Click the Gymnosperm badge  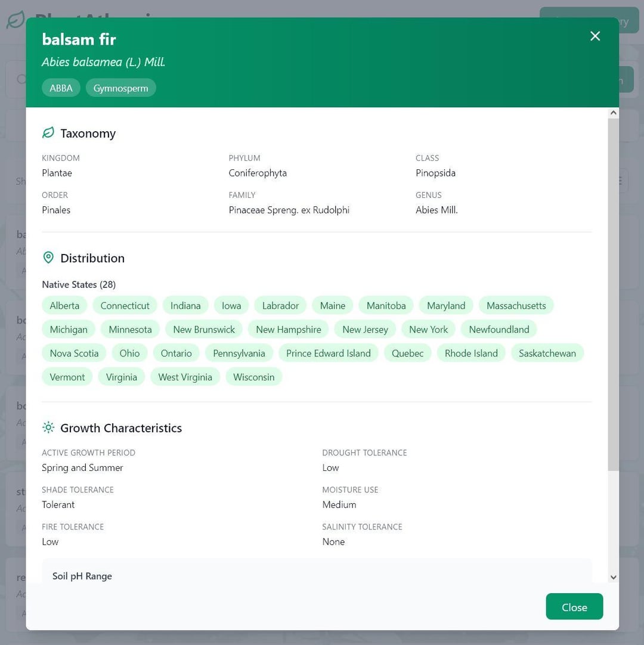tap(120, 88)
